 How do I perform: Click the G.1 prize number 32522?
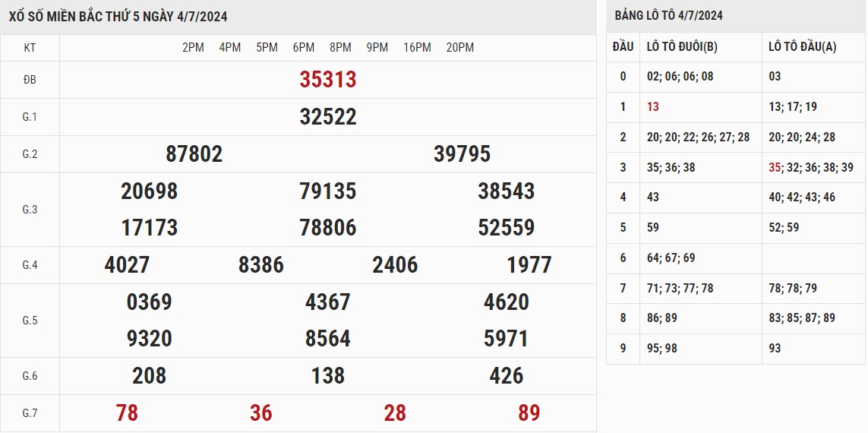coord(328,117)
